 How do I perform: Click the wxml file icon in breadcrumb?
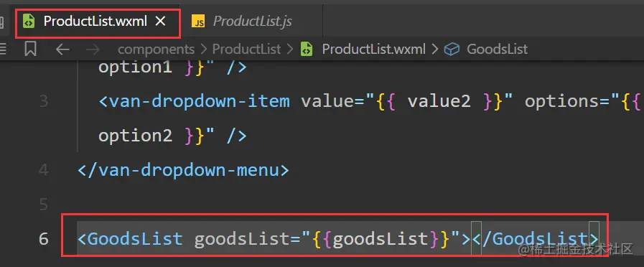[306, 50]
